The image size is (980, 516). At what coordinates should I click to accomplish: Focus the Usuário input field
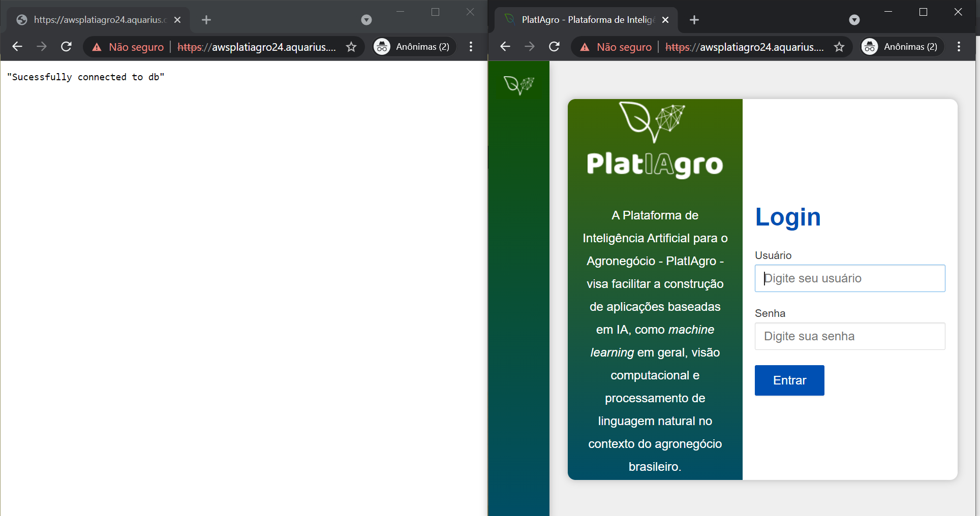[x=850, y=278]
